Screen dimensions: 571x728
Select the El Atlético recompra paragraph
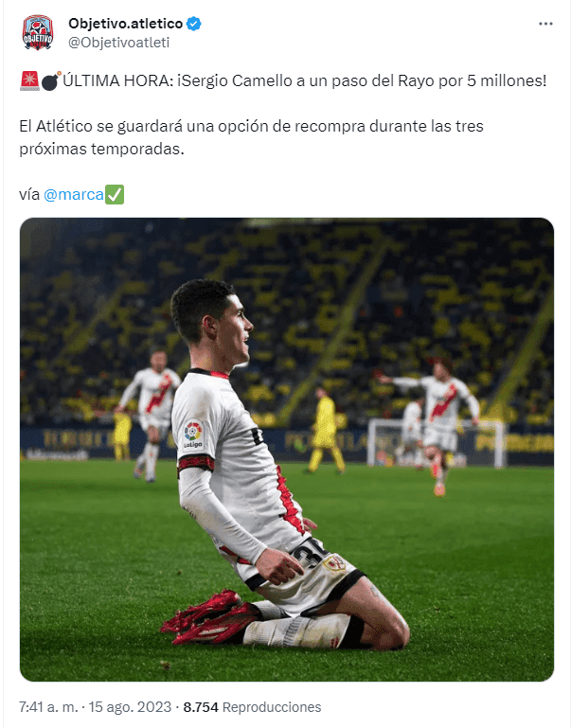coord(251,137)
